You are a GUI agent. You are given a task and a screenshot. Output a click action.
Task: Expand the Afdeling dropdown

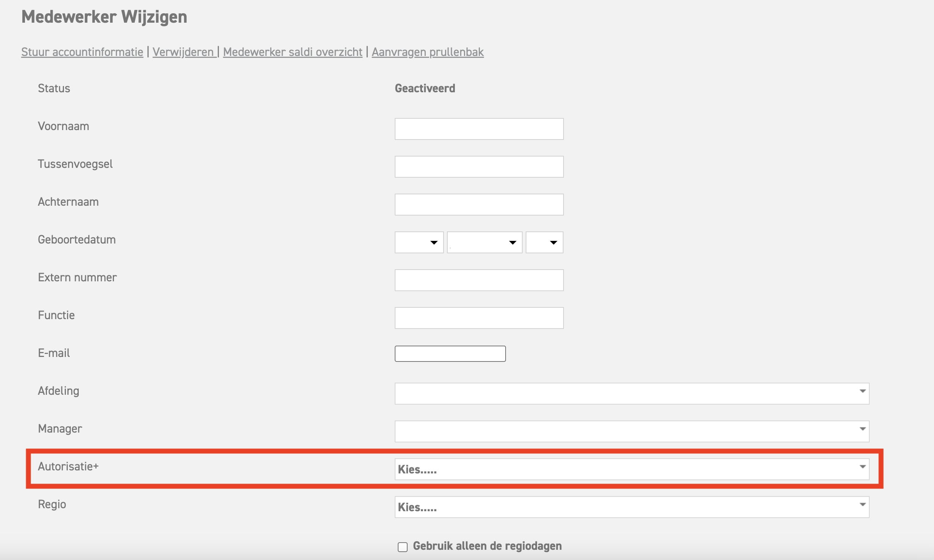click(632, 394)
